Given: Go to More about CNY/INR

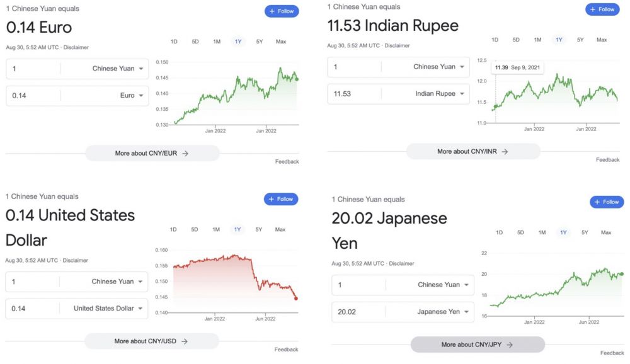Looking at the screenshot, I should [x=472, y=152].
